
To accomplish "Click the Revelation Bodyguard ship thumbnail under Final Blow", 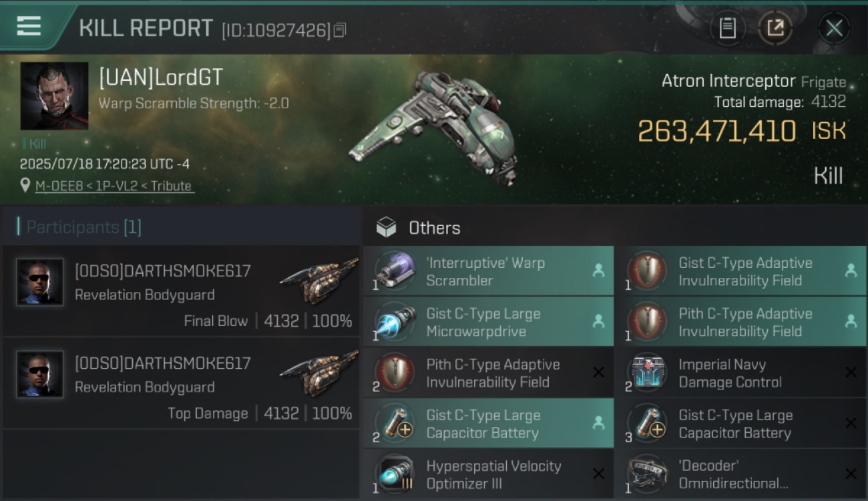I will coord(319,281).
